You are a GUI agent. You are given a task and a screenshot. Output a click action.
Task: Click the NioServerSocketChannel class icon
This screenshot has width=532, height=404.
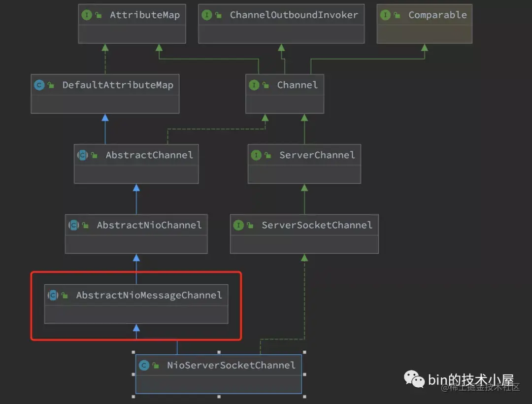144,366
